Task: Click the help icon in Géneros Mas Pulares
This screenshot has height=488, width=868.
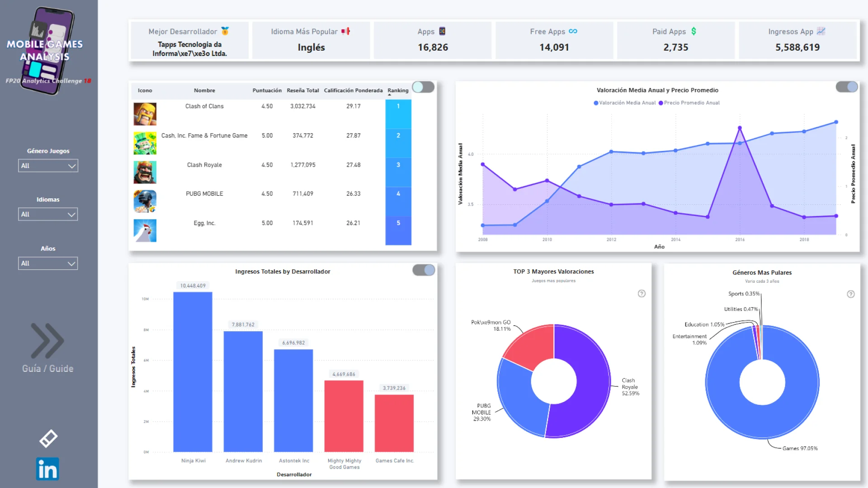Action: pos(850,294)
